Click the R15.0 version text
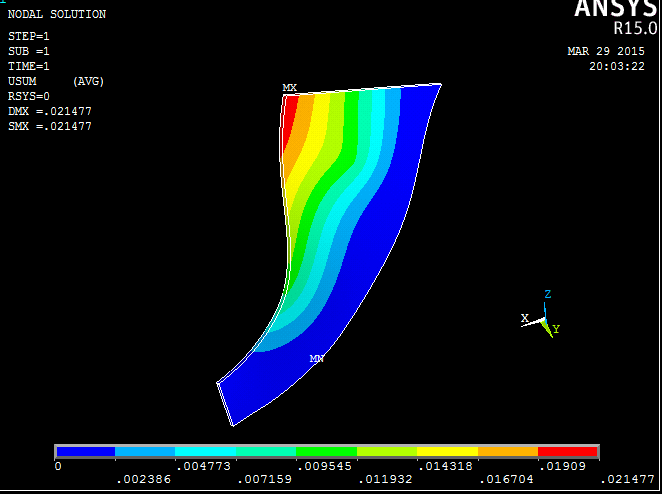This screenshot has width=662, height=494. 635,28
